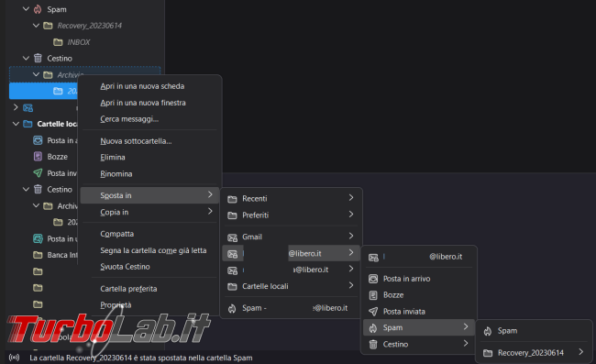The image size is (596, 364).
Task: Click the Cartelle locali folder icon in the sidebar
Action: pyautogui.click(x=28, y=124)
